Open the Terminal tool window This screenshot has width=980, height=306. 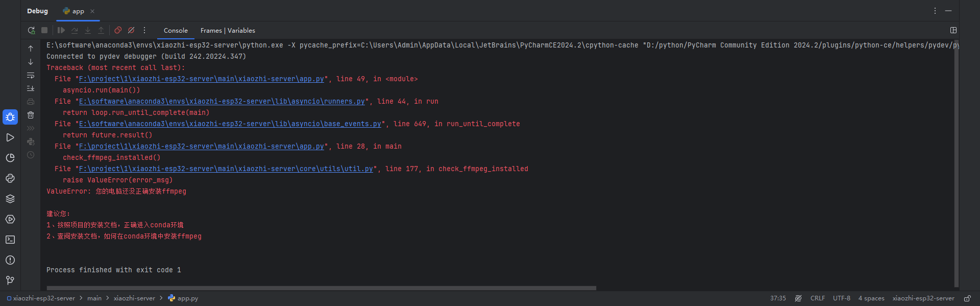click(x=10, y=240)
